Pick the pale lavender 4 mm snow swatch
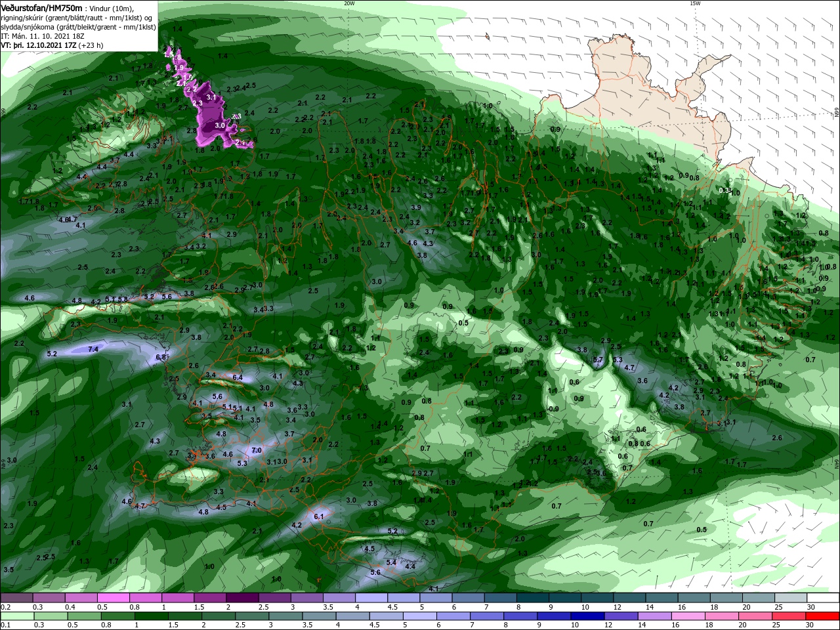Screen dimensions: 840x630 [x=371, y=598]
